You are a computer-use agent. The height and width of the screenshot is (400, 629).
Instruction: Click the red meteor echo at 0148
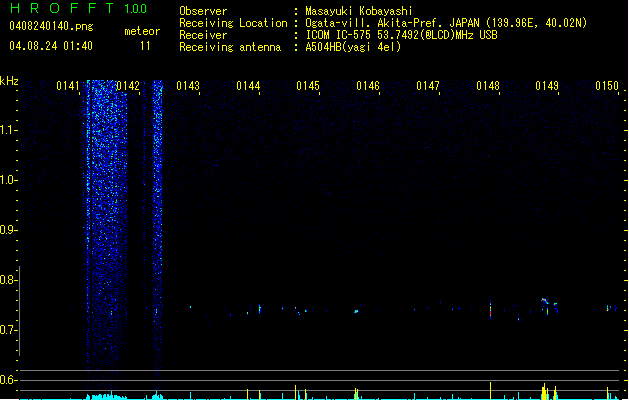tap(490, 310)
